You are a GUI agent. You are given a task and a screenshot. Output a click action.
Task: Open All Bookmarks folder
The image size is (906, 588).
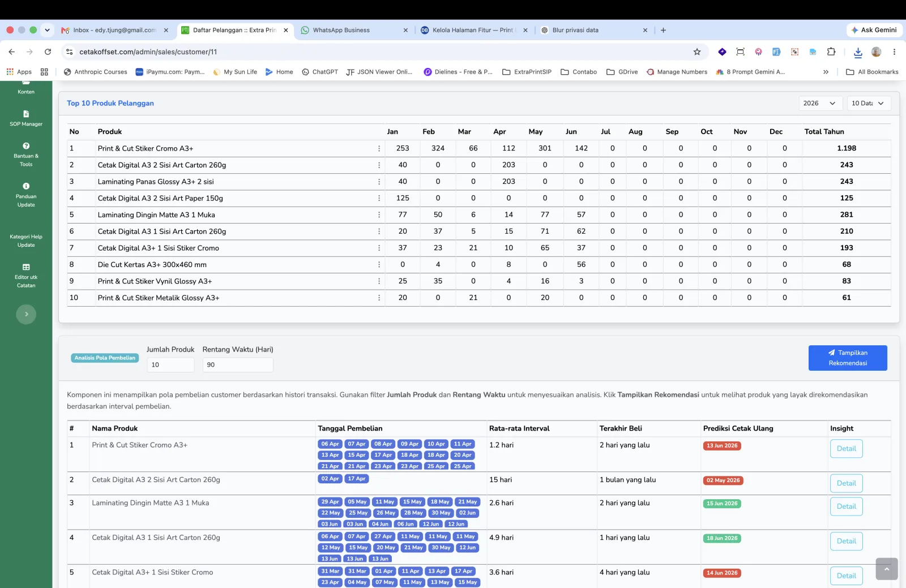(x=872, y=72)
